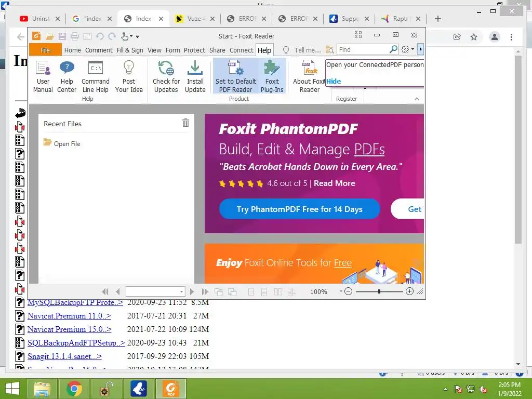
Task: Click Read More on PhantomPDF banner
Action: click(334, 183)
